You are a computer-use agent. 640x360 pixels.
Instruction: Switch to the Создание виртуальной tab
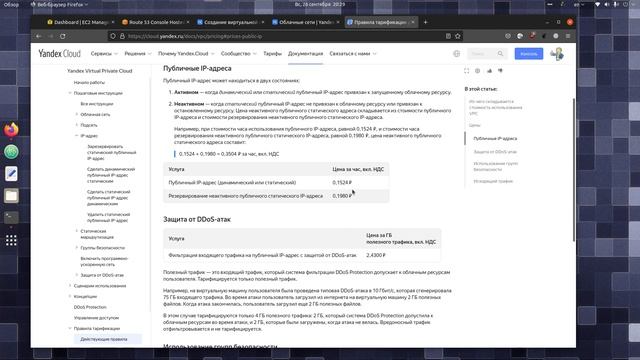click(230, 22)
